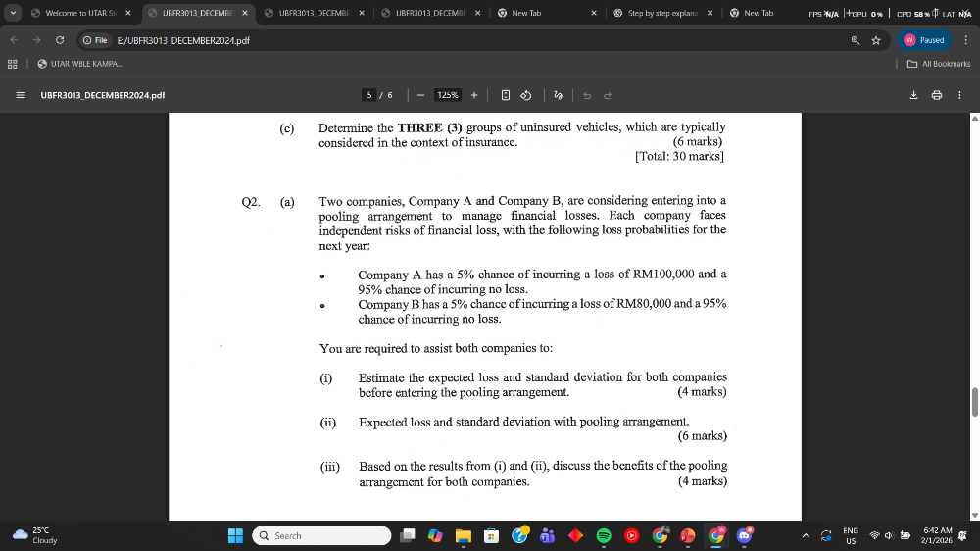
Task: Show hidden system tray icons
Action: point(806,535)
